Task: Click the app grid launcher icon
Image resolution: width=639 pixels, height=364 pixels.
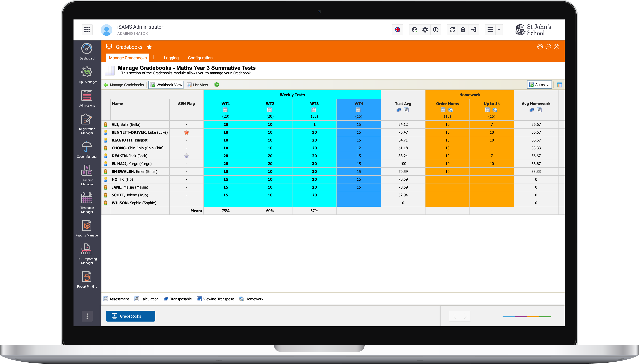Action: pyautogui.click(x=87, y=30)
